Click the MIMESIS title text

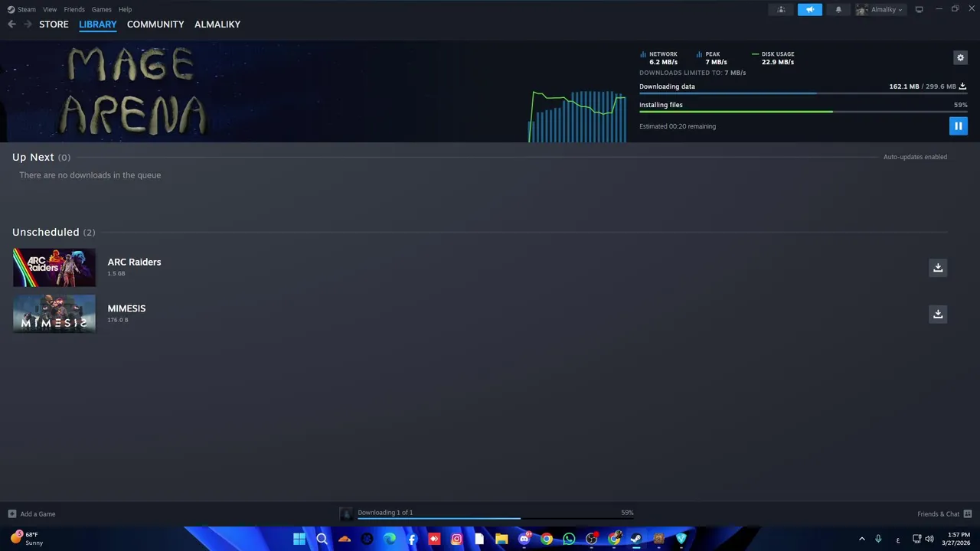pos(126,308)
